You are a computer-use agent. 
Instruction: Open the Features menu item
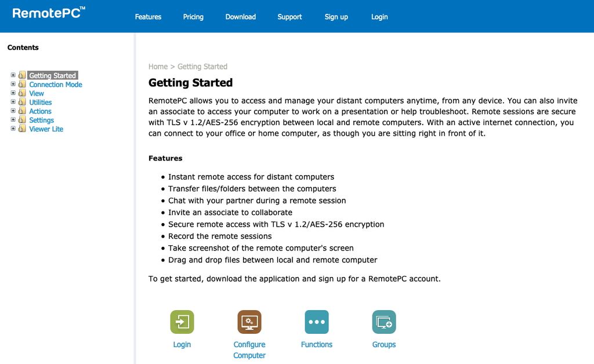[148, 17]
